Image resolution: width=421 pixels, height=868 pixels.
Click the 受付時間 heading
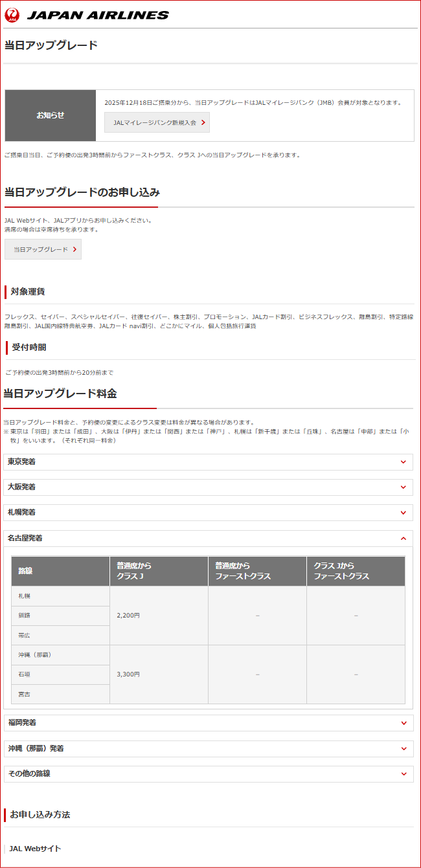point(29,348)
